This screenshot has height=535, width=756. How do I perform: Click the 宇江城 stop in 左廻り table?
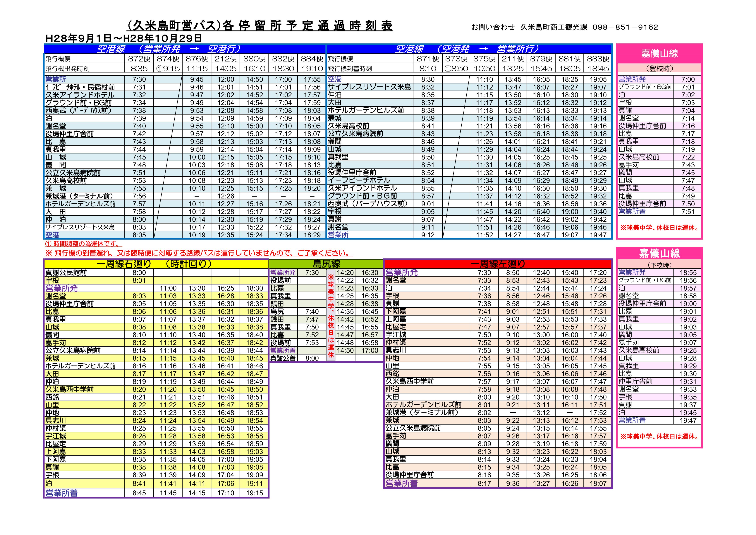396,335
